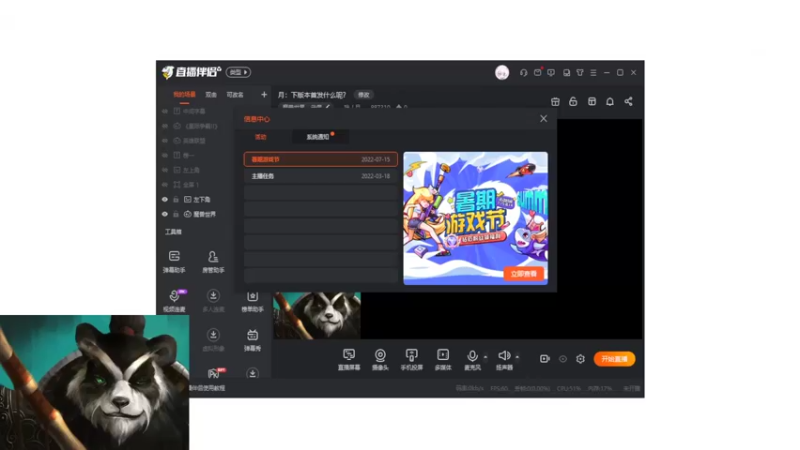Click the record video icon beside settings
Image resolution: width=800 pixels, height=450 pixels.
(x=545, y=359)
